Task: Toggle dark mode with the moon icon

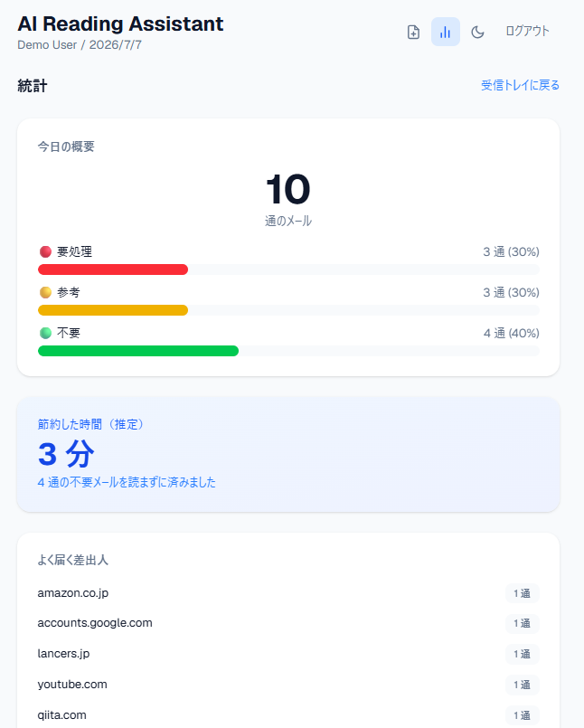Action: 477,32
